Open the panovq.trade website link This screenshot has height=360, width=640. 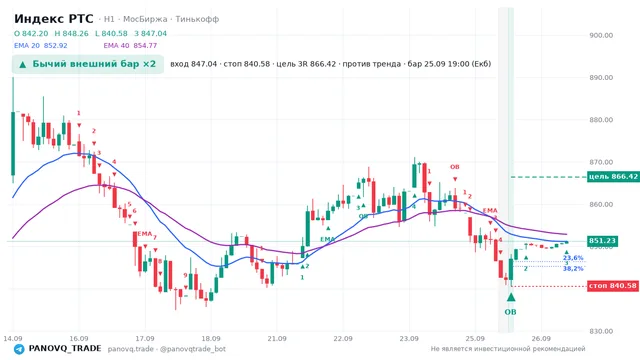[131, 349]
